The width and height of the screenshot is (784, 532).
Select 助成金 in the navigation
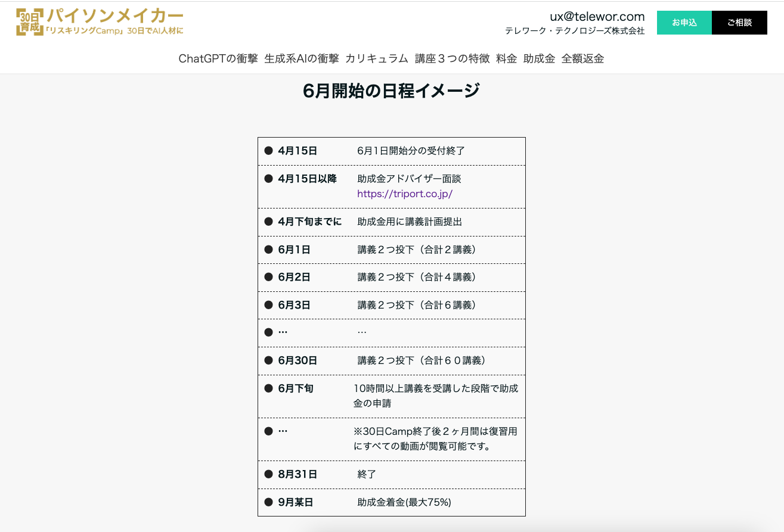pyautogui.click(x=540, y=58)
